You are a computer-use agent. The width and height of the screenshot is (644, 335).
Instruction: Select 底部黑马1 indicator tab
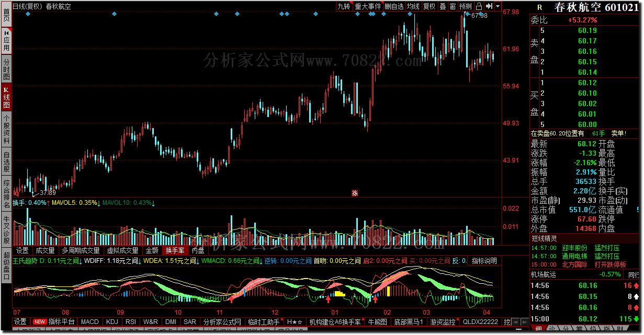click(408, 321)
